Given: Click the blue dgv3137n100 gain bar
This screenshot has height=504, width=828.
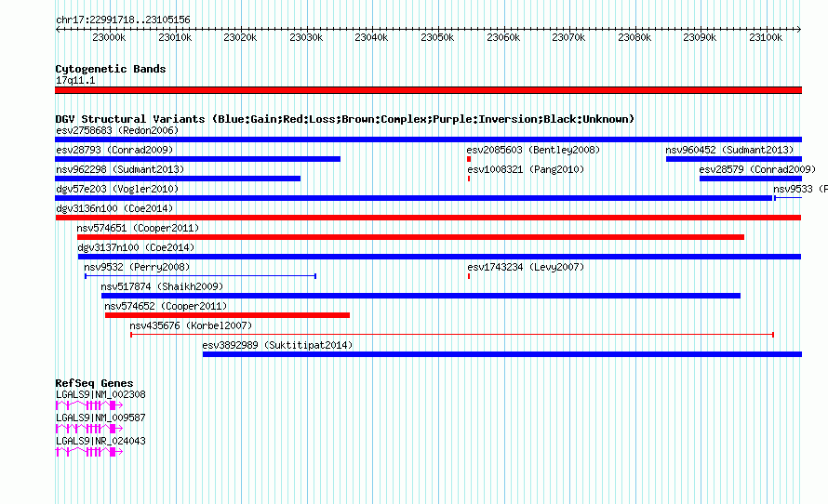Looking at the screenshot, I should pyautogui.click(x=439, y=257).
